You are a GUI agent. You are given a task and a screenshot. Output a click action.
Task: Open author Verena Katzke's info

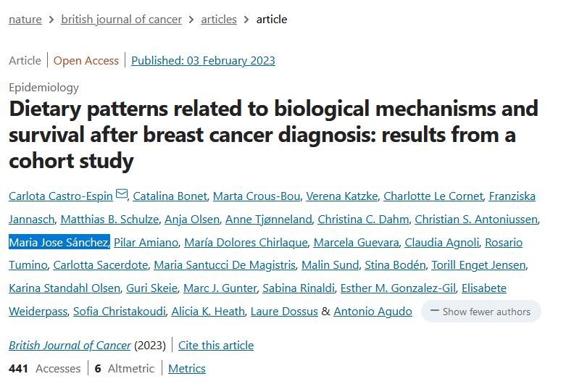pos(341,196)
